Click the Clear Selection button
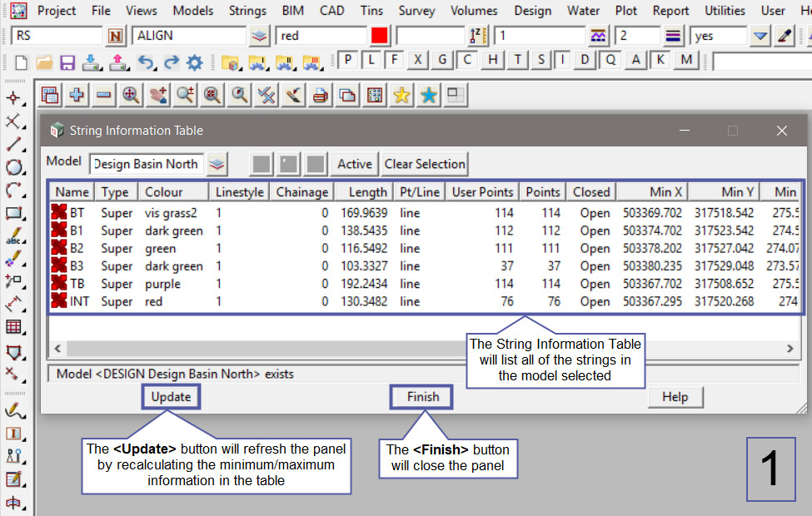 (425, 164)
